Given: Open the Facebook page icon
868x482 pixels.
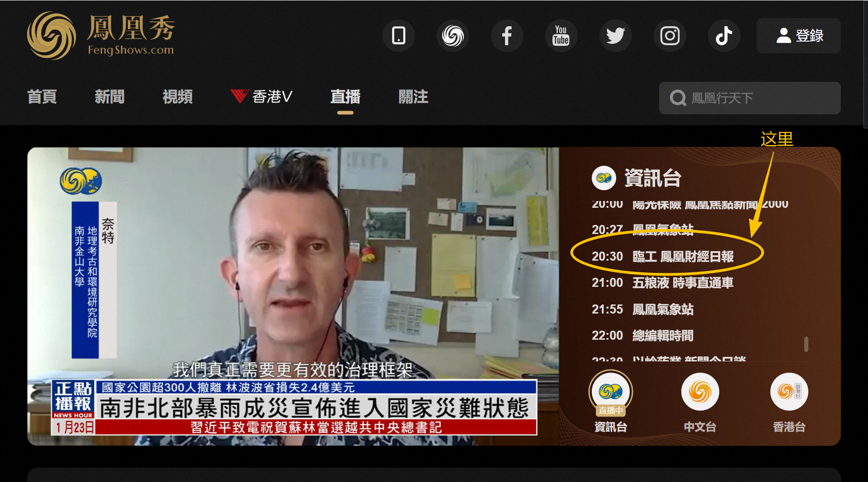Looking at the screenshot, I should [x=507, y=36].
